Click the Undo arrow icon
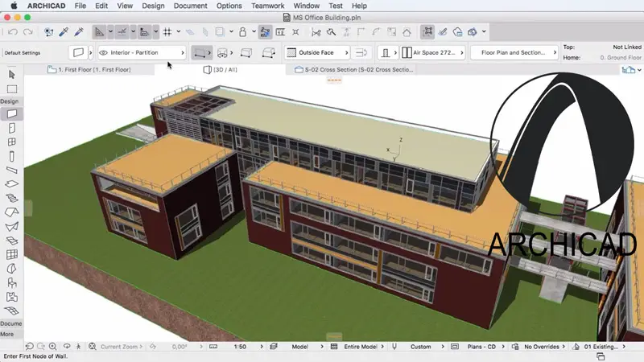Viewport: 644px width, 362px height. (12, 32)
